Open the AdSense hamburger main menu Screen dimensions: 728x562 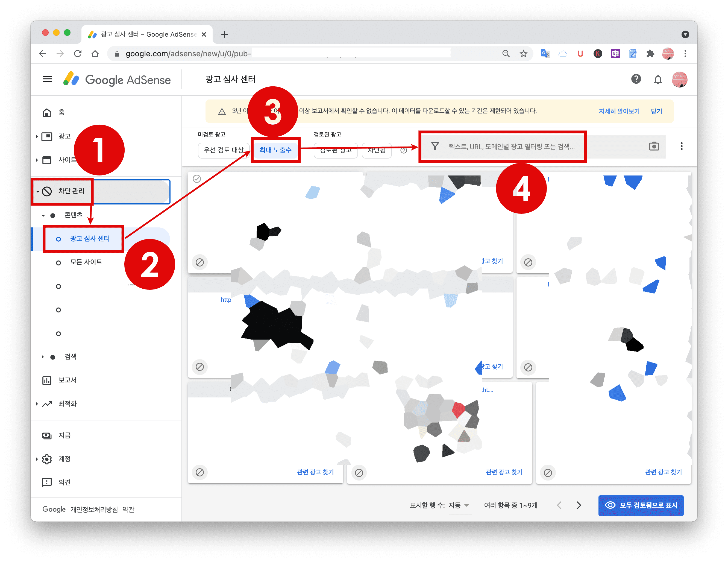(x=47, y=79)
